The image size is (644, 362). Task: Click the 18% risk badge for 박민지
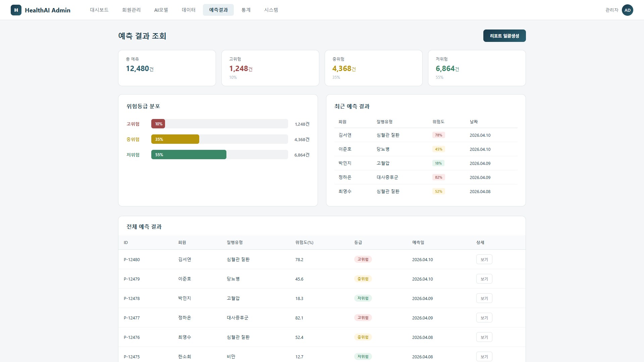[438, 163]
